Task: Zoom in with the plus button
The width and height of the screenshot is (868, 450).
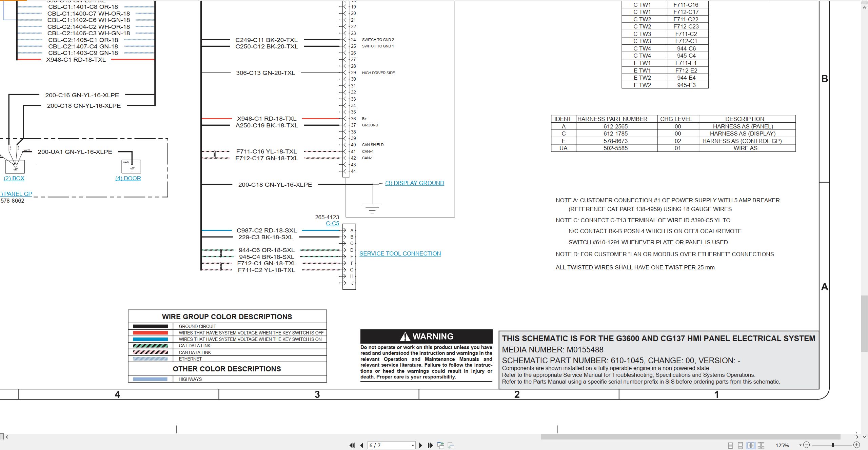Action: [856, 445]
